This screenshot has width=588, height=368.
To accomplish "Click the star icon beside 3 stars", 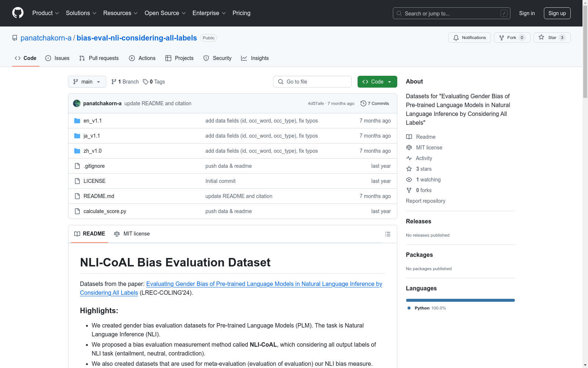I will 409,169.
